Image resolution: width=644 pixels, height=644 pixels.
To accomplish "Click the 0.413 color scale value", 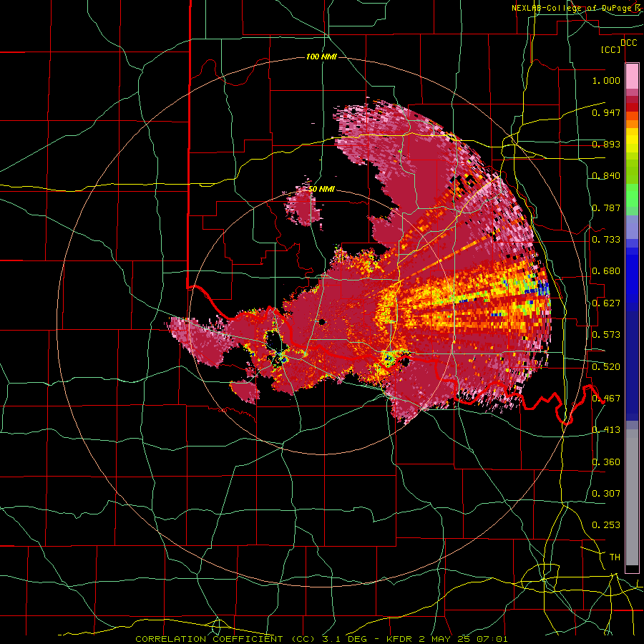I will (x=606, y=430).
